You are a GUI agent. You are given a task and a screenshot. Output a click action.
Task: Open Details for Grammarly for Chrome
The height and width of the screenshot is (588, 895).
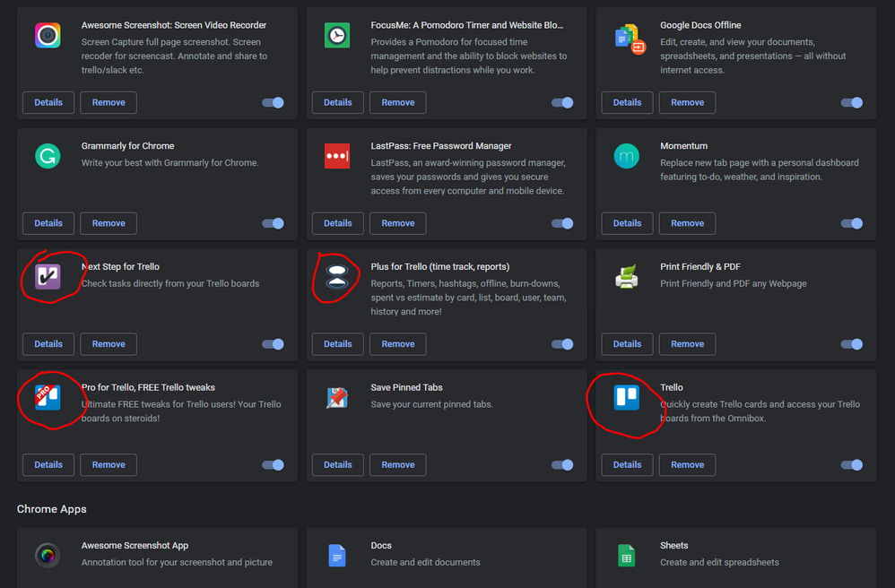[x=48, y=223]
